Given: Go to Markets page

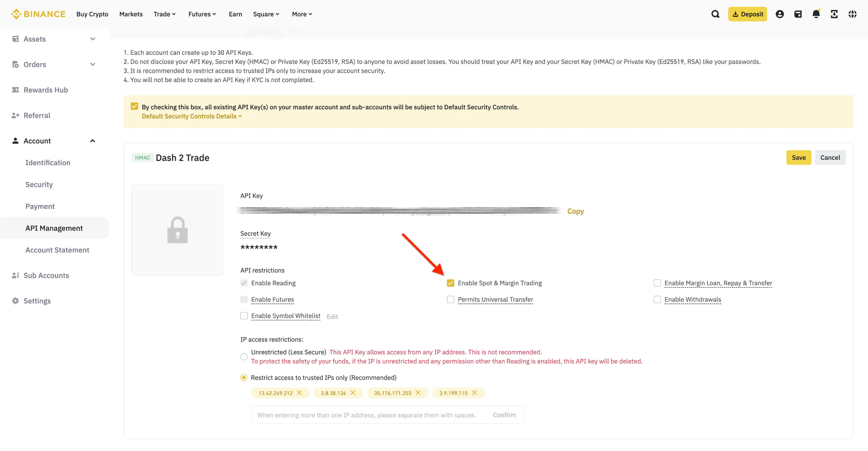Looking at the screenshot, I should [x=131, y=14].
